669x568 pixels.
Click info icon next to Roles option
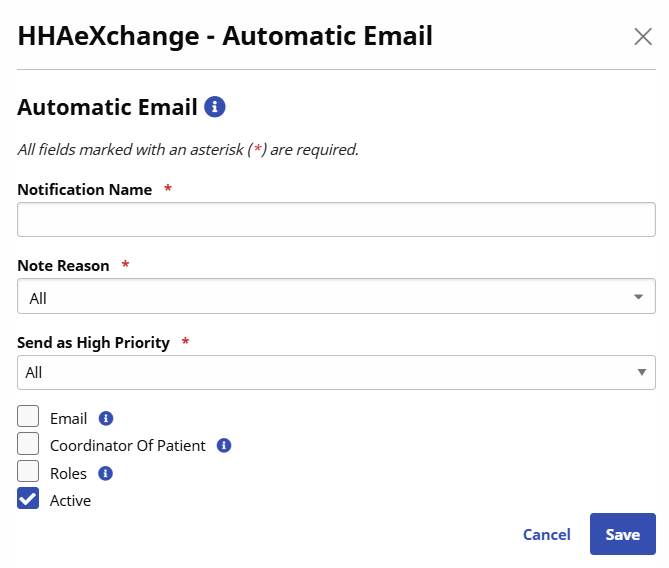[x=106, y=473]
